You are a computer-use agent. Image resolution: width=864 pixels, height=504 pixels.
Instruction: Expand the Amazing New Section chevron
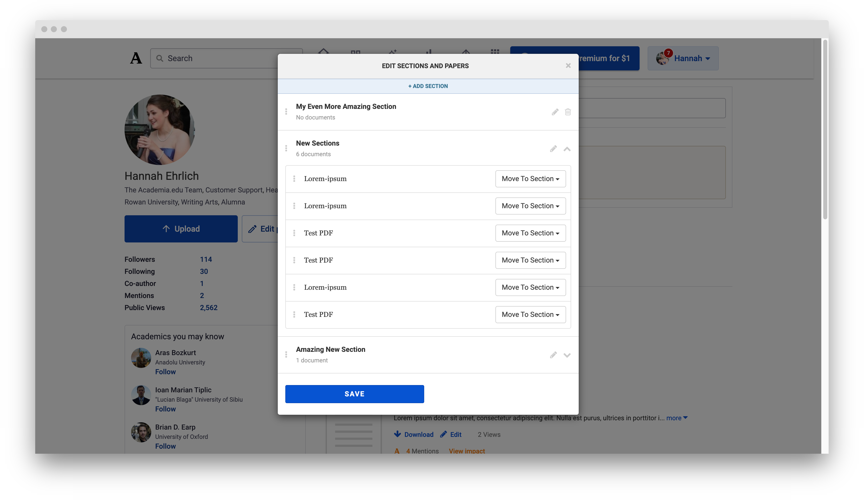[567, 355]
